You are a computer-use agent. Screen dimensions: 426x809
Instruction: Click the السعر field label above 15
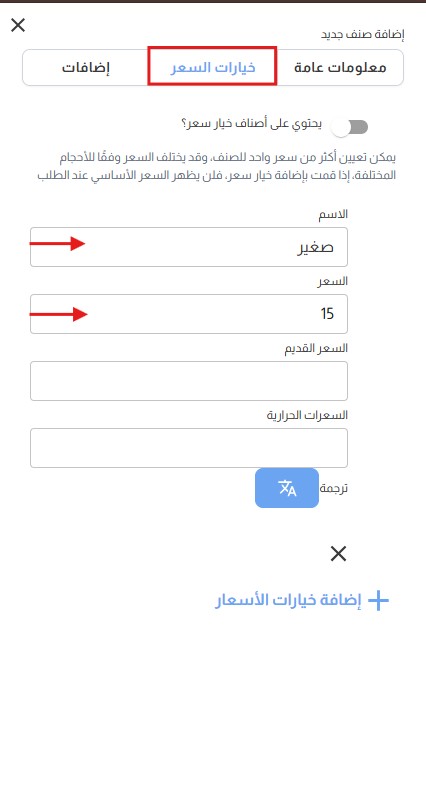pyautogui.click(x=335, y=281)
